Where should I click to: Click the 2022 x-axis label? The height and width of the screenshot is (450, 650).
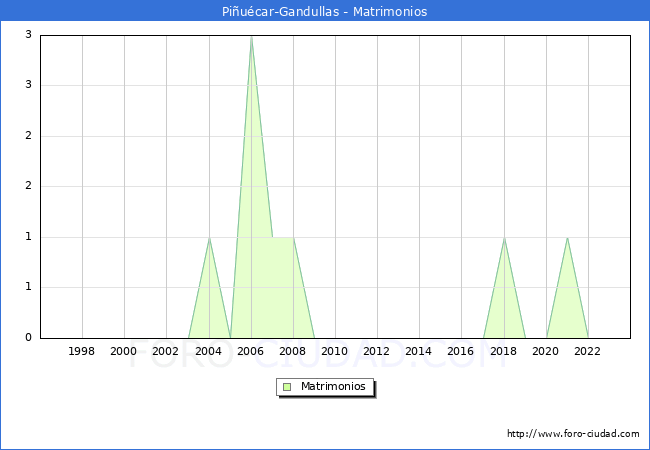[x=587, y=351]
